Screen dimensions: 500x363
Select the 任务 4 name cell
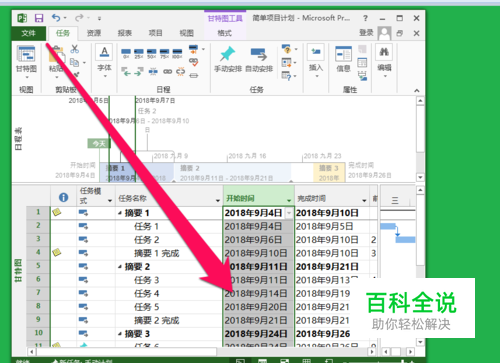[x=169, y=293]
